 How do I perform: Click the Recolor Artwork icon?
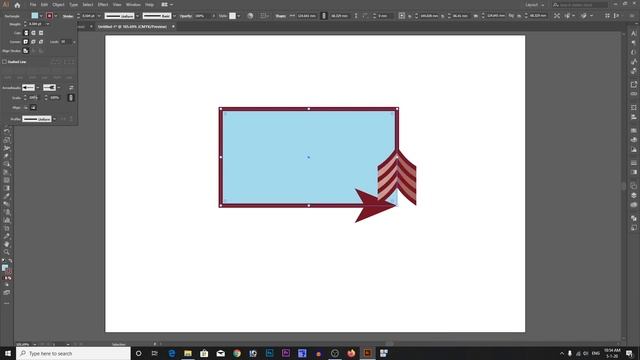tap(250, 16)
